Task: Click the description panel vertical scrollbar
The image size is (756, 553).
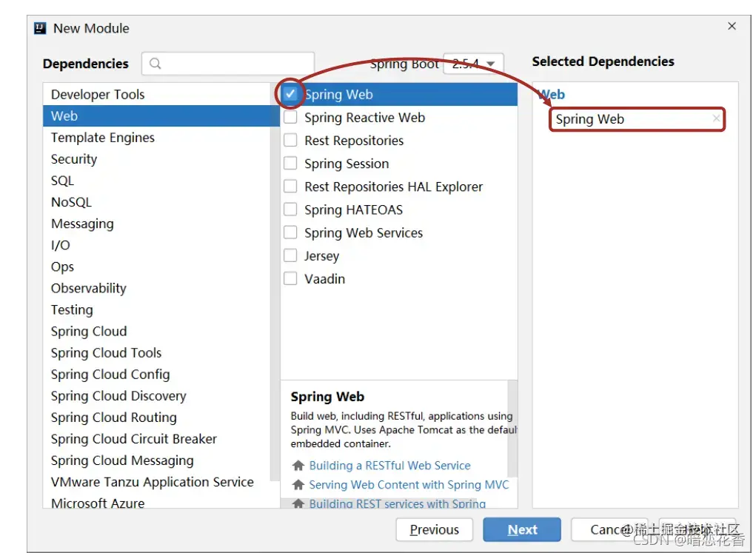Action: pos(512,428)
